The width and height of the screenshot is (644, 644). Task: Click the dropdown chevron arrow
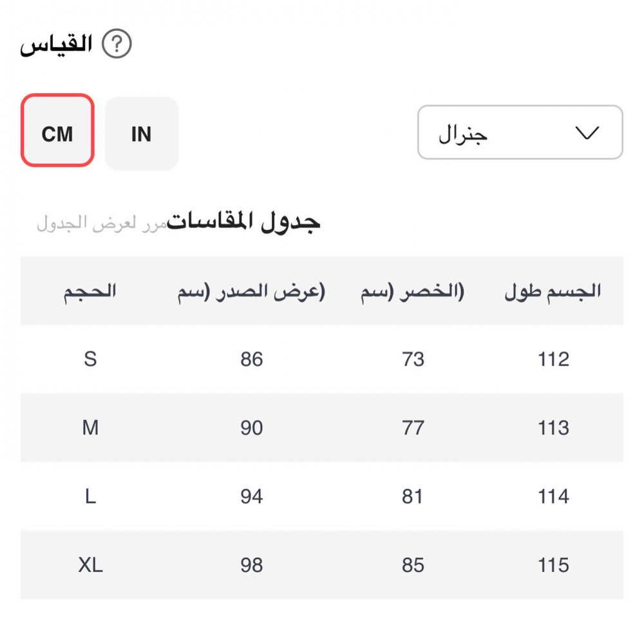(x=586, y=133)
